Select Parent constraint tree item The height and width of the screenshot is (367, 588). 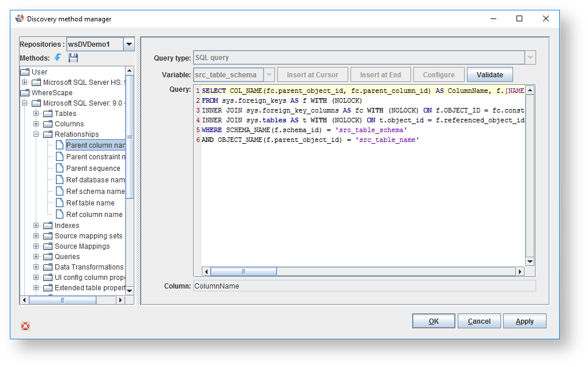pyautogui.click(x=95, y=157)
